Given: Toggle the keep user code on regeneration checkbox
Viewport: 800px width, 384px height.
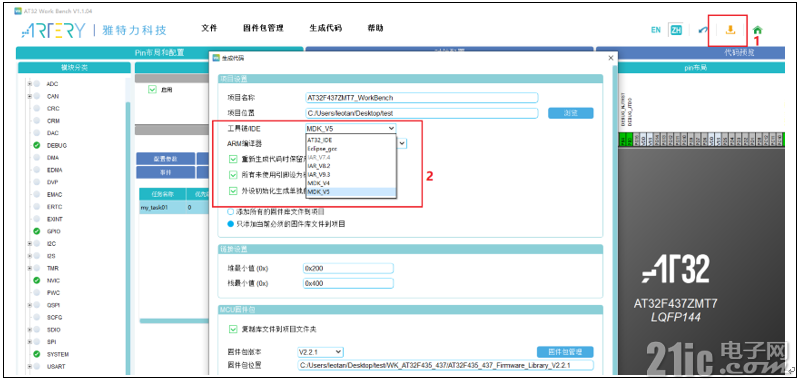Looking at the screenshot, I should (233, 160).
